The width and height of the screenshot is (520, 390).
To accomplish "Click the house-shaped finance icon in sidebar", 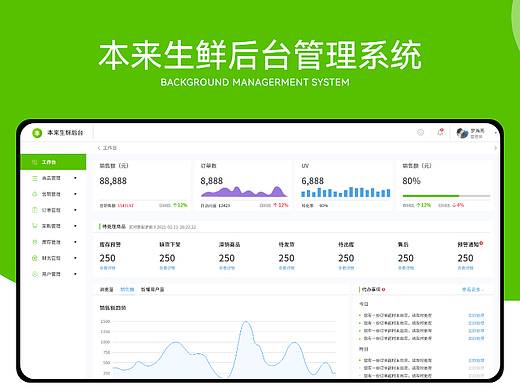I will coord(34,258).
